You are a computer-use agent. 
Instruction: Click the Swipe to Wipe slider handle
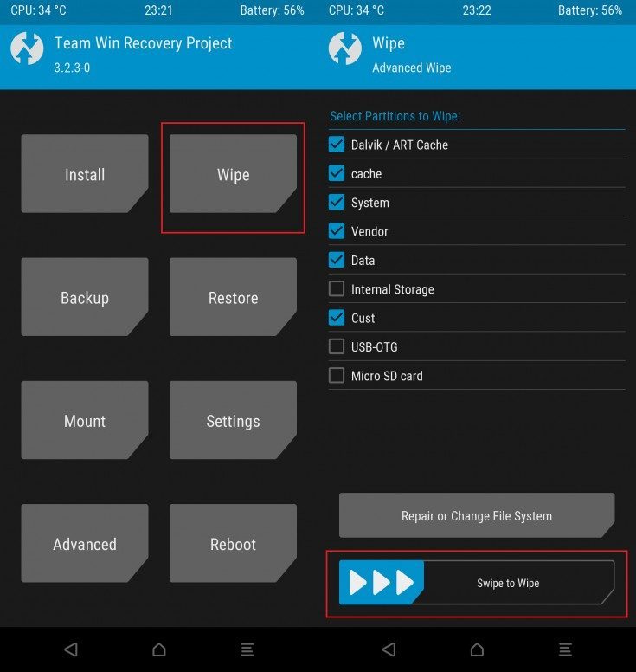[x=381, y=583]
